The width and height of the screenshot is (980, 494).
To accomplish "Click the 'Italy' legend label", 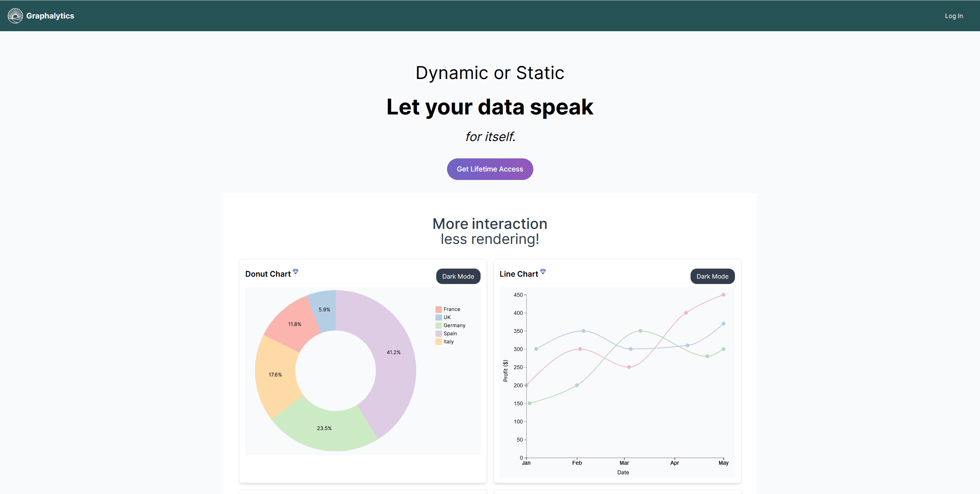I will (x=449, y=342).
